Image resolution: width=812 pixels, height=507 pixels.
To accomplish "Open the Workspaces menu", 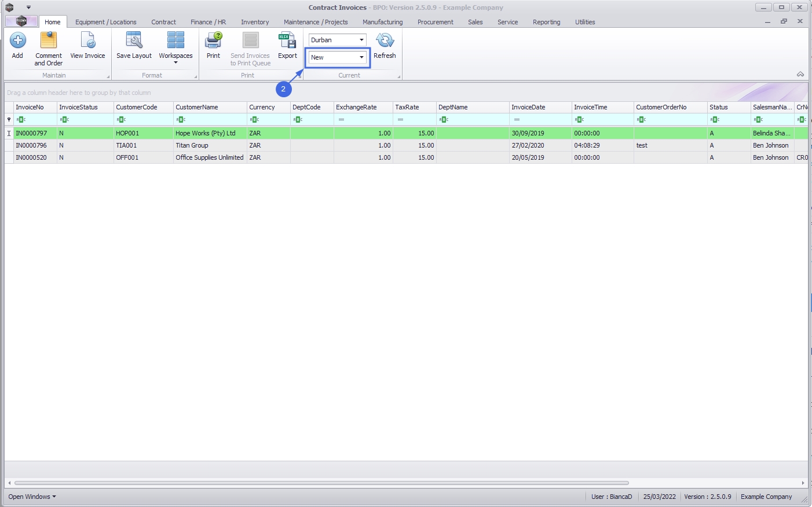I will 175,48.
